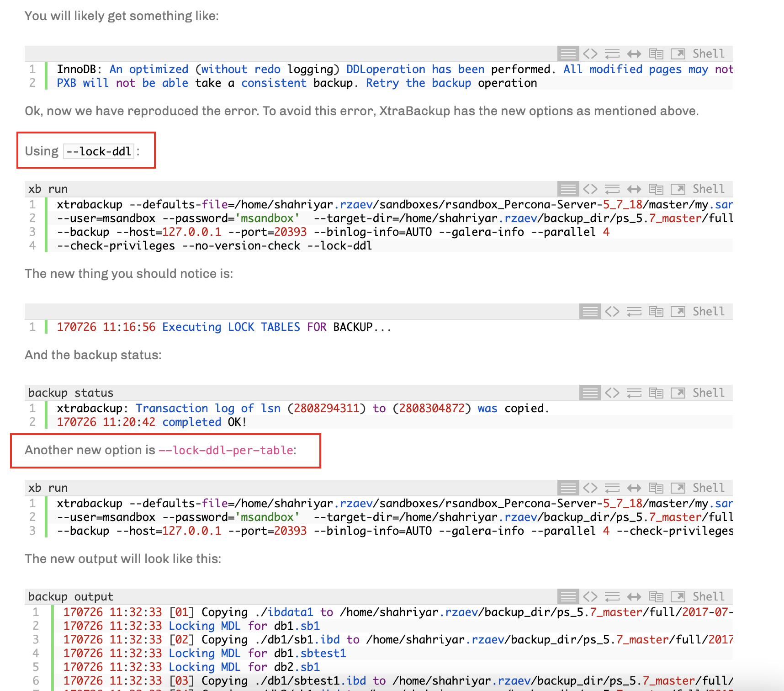Open backup output code in new window
Screen dimensions: 784x691
(x=678, y=597)
